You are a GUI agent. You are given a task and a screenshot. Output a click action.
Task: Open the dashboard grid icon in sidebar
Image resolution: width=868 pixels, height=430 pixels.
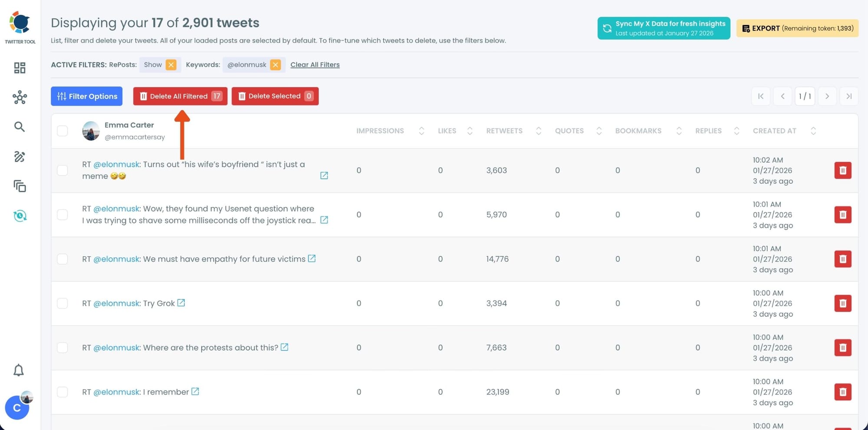20,68
